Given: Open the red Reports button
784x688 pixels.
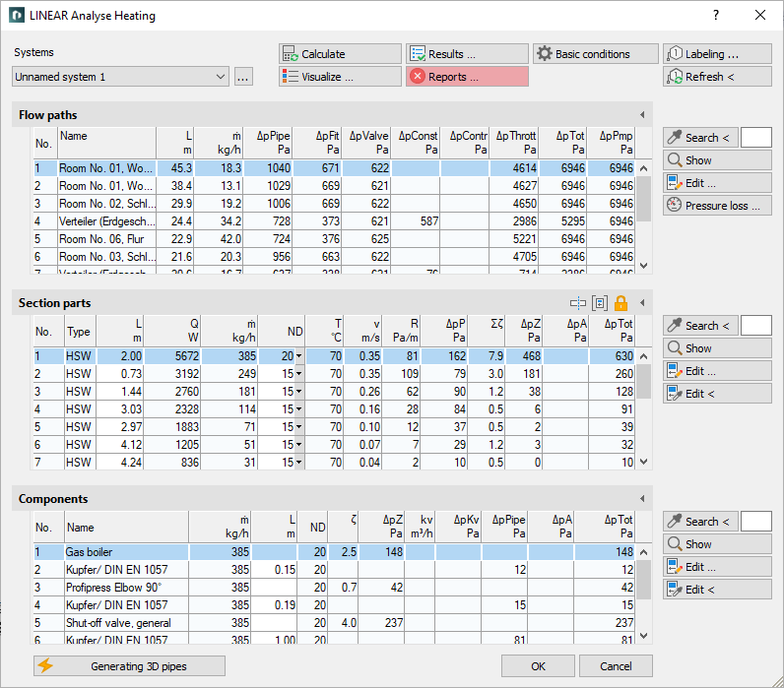Looking at the screenshot, I should [x=467, y=77].
